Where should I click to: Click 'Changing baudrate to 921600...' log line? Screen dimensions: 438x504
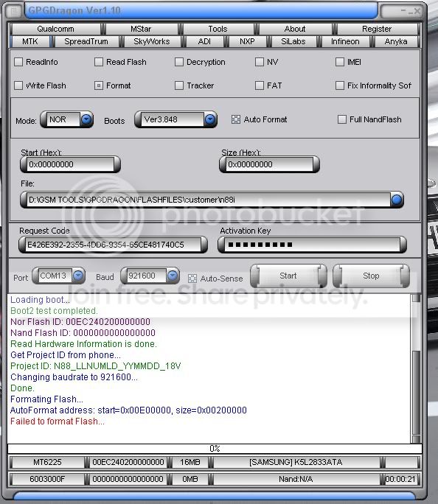(74, 377)
